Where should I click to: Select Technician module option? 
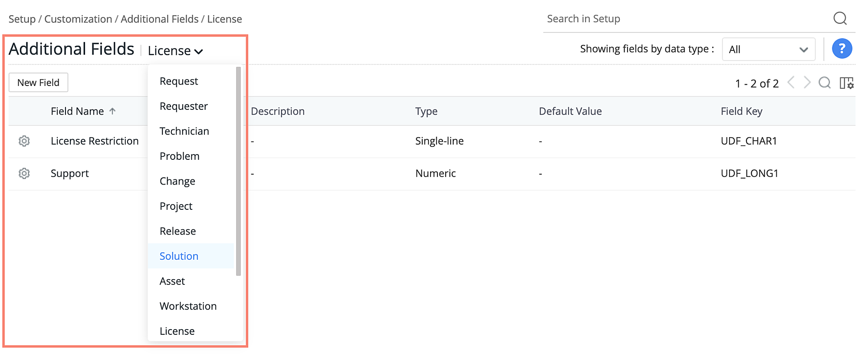184,131
